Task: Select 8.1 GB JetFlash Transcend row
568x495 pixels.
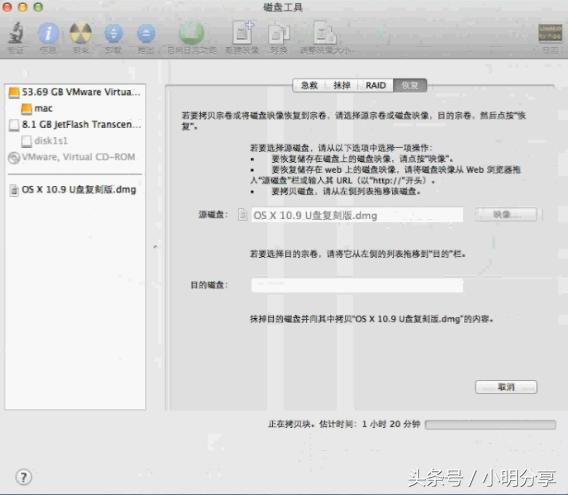Action: (x=75, y=125)
